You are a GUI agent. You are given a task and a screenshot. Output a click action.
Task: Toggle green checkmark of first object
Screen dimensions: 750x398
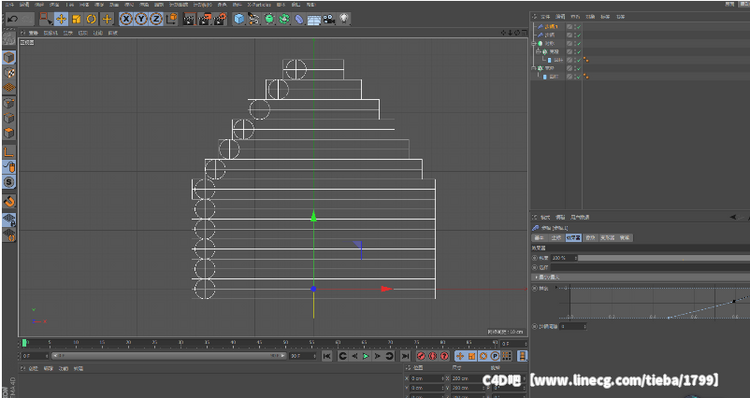point(579,27)
